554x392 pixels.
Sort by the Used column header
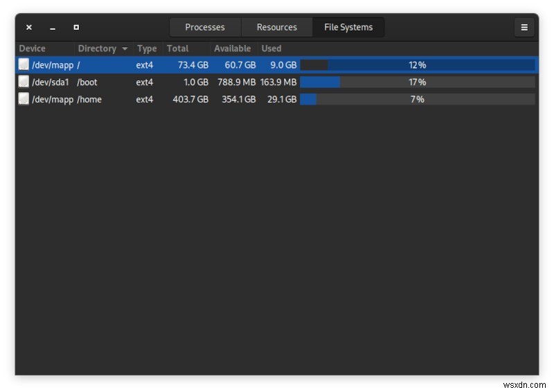[271, 48]
